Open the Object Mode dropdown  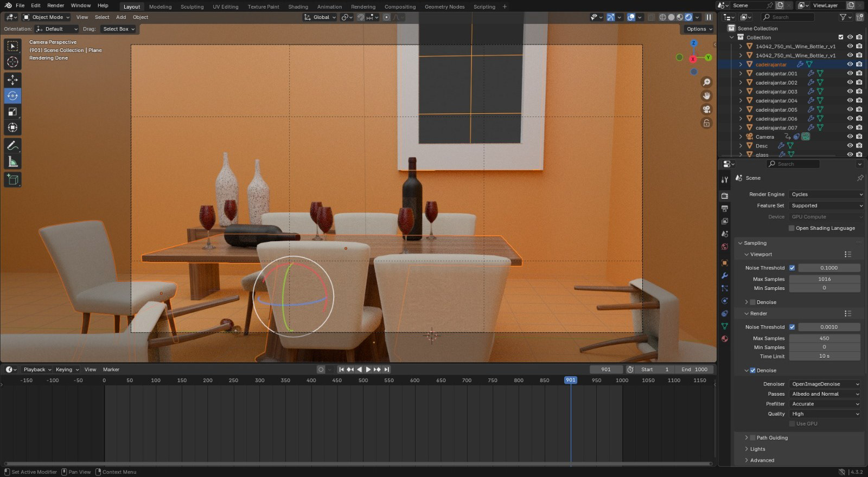tap(47, 17)
